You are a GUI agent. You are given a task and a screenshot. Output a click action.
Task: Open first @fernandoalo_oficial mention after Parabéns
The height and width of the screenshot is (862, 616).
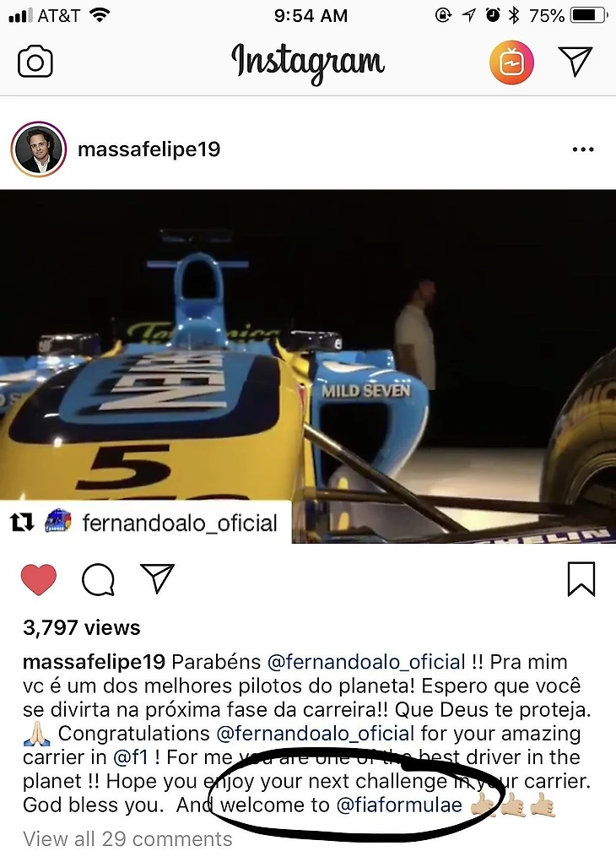366,661
